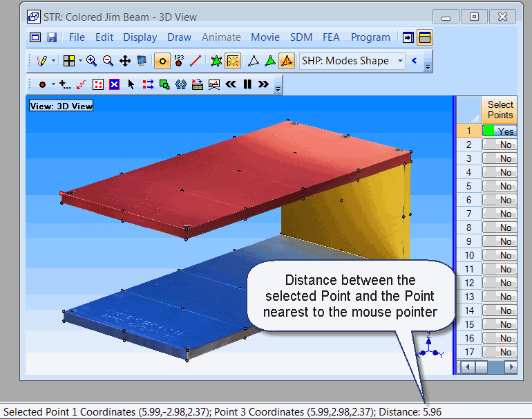Click the monitor display icon
532x419 pixels.
tap(142, 61)
